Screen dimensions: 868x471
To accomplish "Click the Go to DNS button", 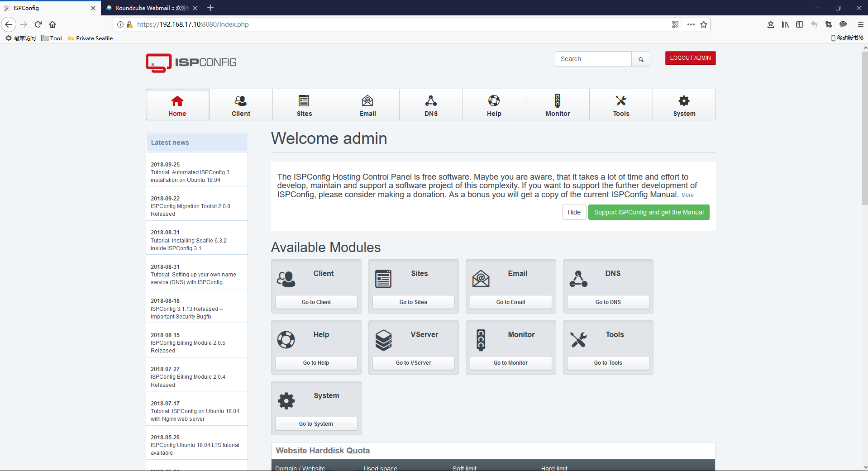I will [608, 302].
